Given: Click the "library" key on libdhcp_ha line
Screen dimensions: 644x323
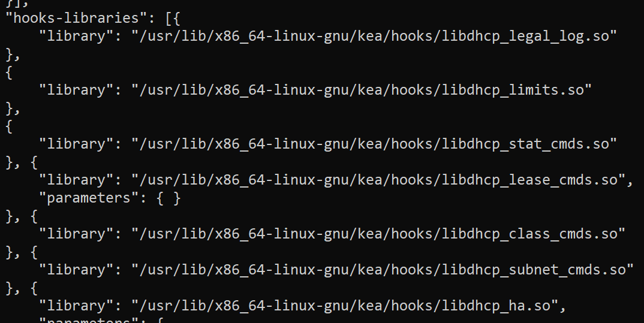Looking at the screenshot, I should pos(76,306).
